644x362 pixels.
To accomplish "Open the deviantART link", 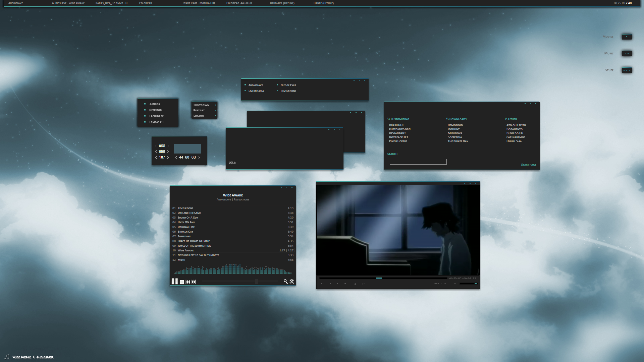I will (397, 133).
